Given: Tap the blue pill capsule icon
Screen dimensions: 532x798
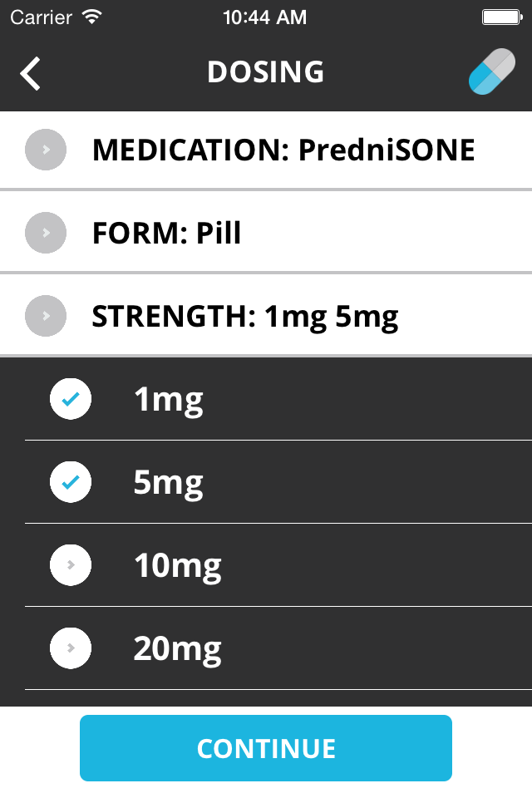Looking at the screenshot, I should pos(492,71).
